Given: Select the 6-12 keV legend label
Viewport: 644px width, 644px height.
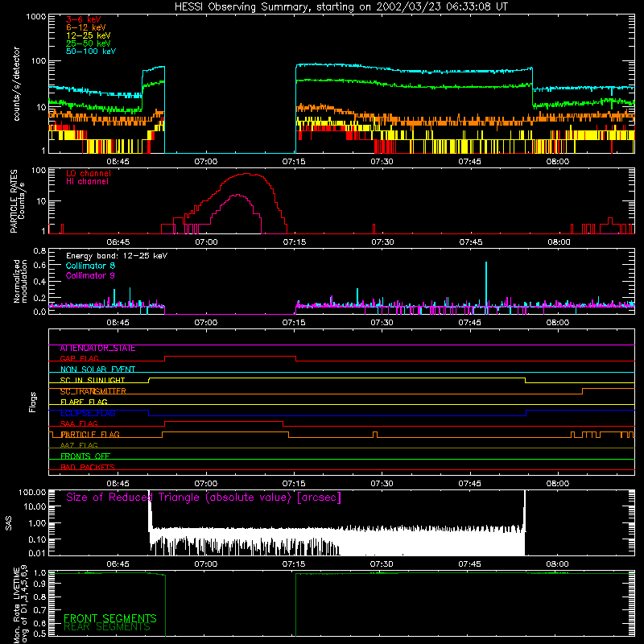Looking at the screenshot, I should (x=86, y=27).
